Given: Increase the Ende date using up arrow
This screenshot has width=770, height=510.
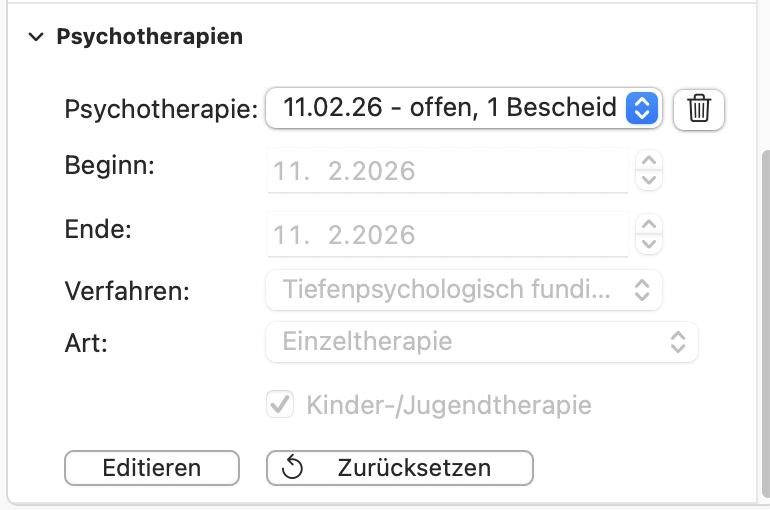Looking at the screenshot, I should 649,224.
